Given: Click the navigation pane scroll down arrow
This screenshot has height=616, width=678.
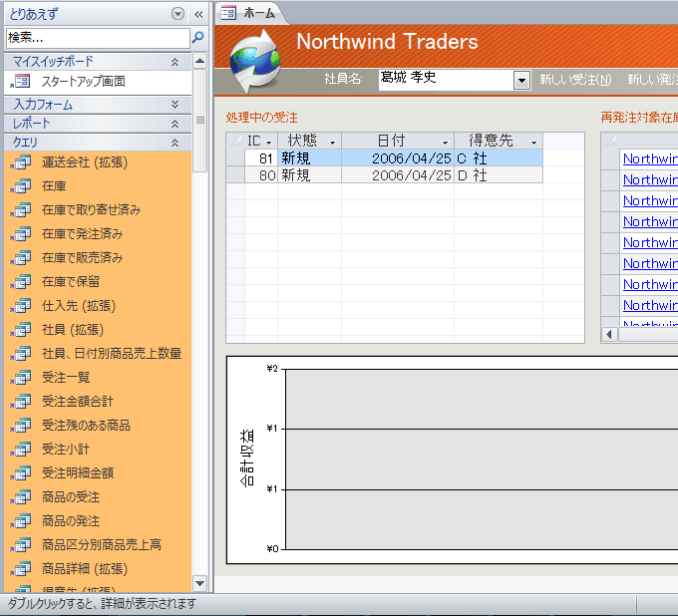Looking at the screenshot, I should click(x=199, y=583).
